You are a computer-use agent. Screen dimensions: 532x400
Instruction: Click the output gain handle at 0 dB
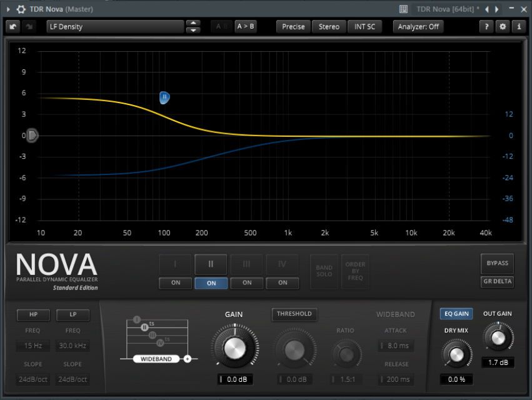point(33,136)
